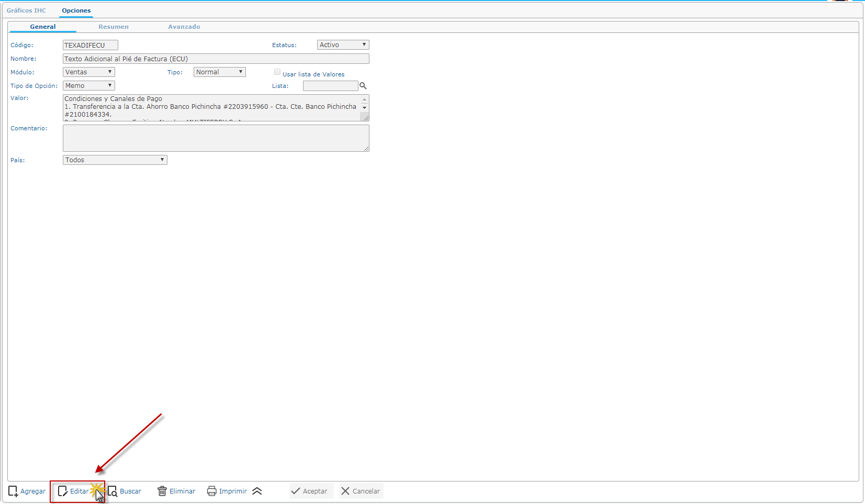The width and height of the screenshot is (865, 504).
Task: Switch to the Gráficos IHC tab
Action: click(x=26, y=10)
